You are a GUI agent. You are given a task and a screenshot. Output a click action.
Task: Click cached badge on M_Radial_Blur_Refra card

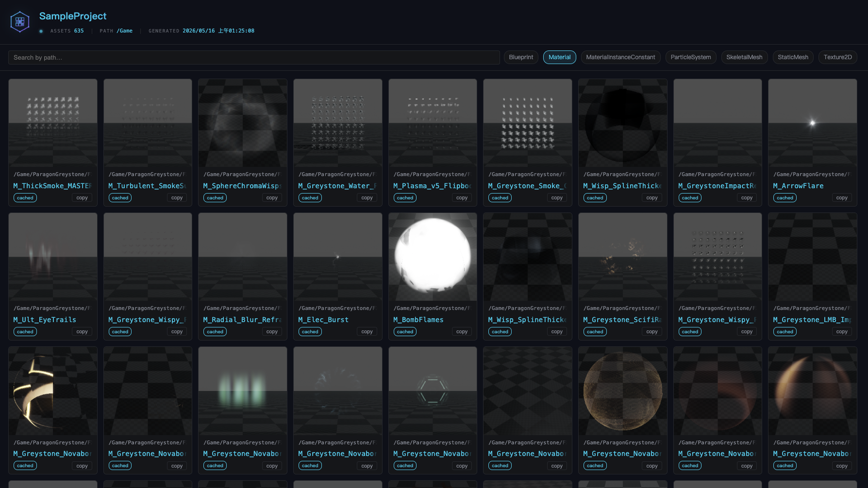click(215, 331)
